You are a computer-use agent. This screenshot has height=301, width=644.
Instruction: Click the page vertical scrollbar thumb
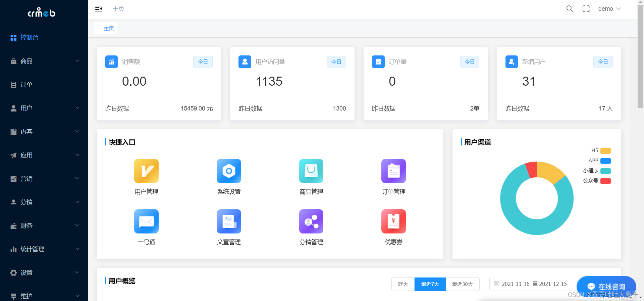pyautogui.click(x=640, y=56)
